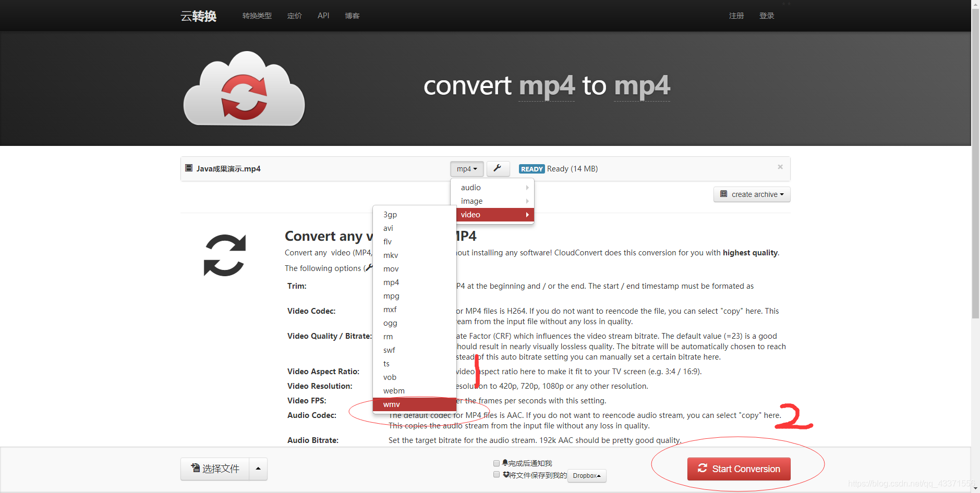
Task: Click the page vertical scrollbar thumb
Action: (975, 163)
